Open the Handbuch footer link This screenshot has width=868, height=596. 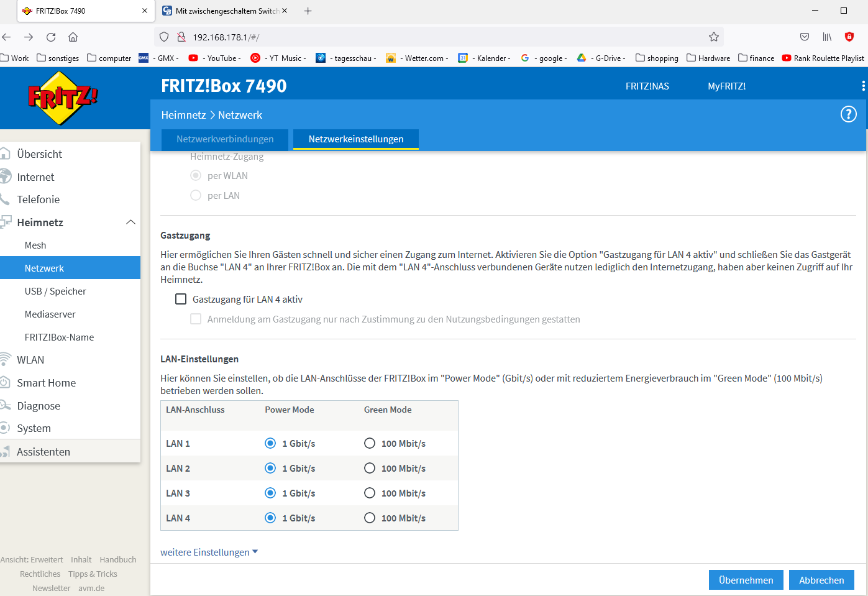tap(118, 559)
